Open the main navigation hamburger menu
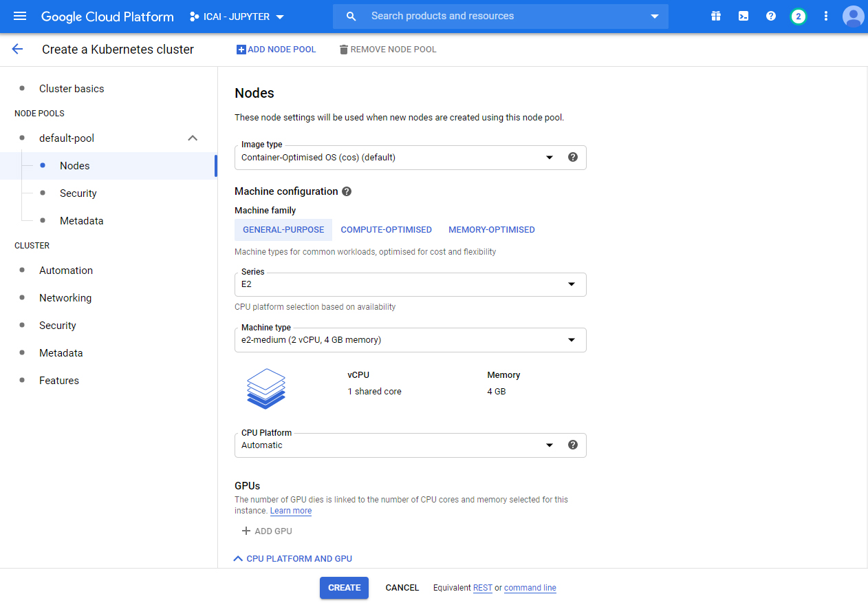The height and width of the screenshot is (603, 868). coord(20,17)
